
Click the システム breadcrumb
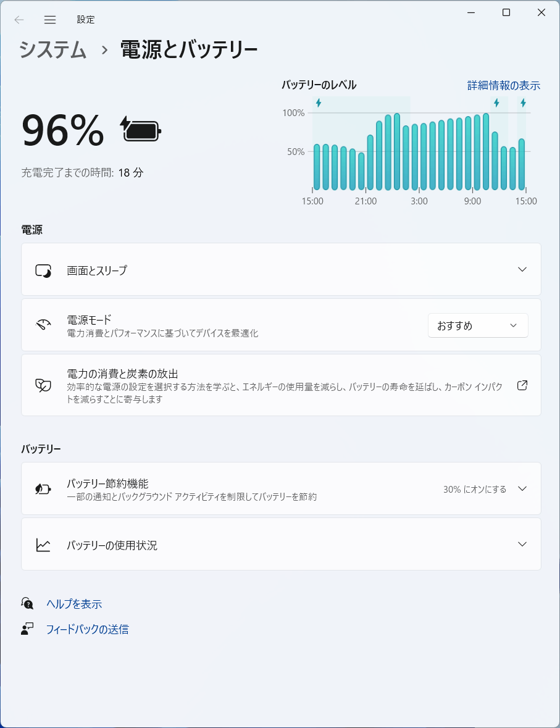pos(53,49)
